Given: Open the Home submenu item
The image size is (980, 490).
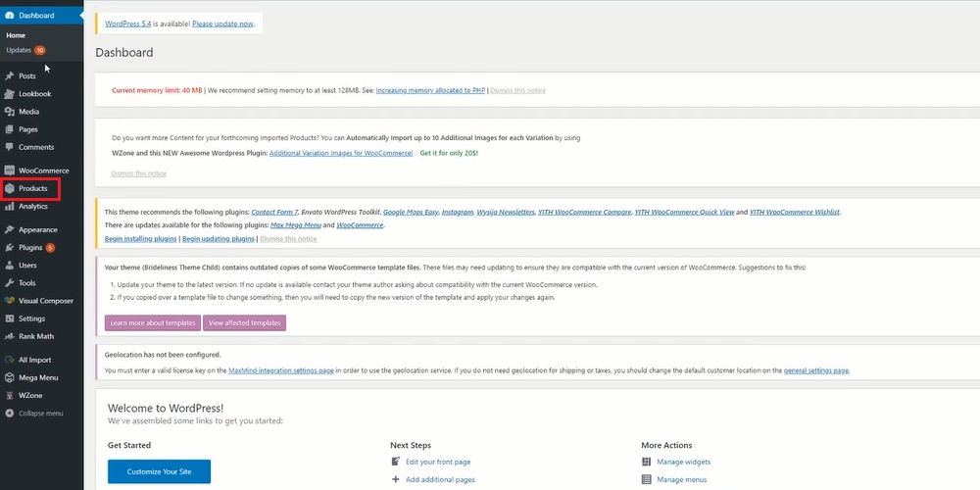Looking at the screenshot, I should click(x=16, y=35).
